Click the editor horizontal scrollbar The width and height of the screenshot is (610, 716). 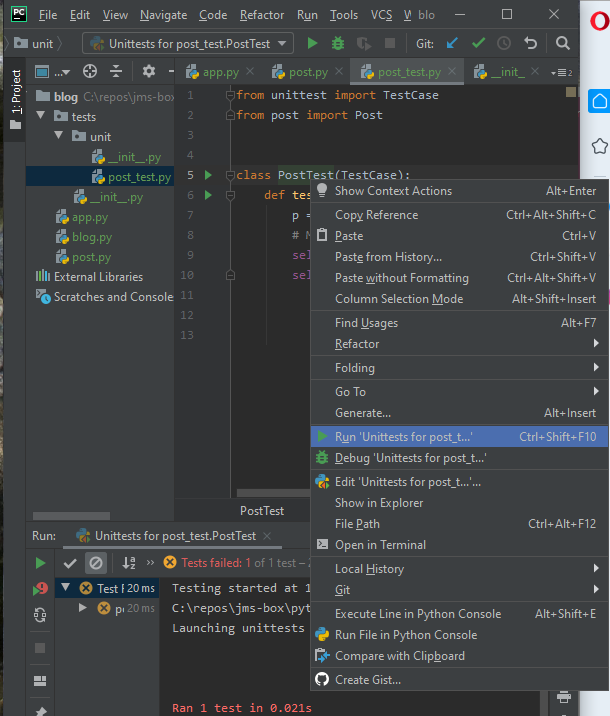pos(273,493)
